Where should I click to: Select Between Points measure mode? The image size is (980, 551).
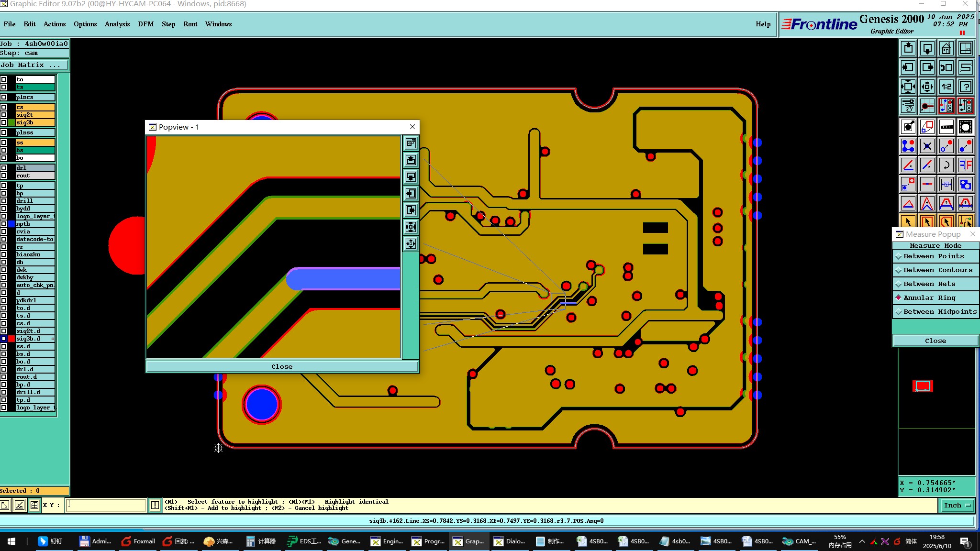tap(933, 256)
